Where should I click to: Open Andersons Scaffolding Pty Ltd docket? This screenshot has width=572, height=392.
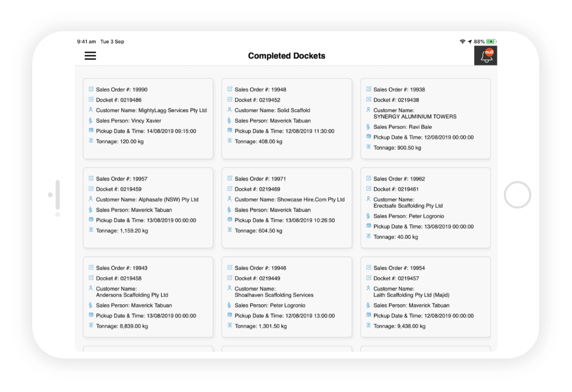[148, 297]
